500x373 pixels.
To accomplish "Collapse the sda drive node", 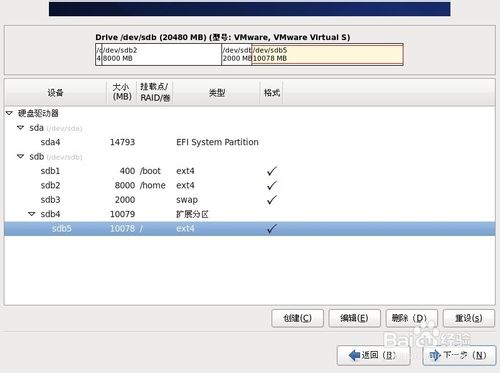I will tap(21, 128).
